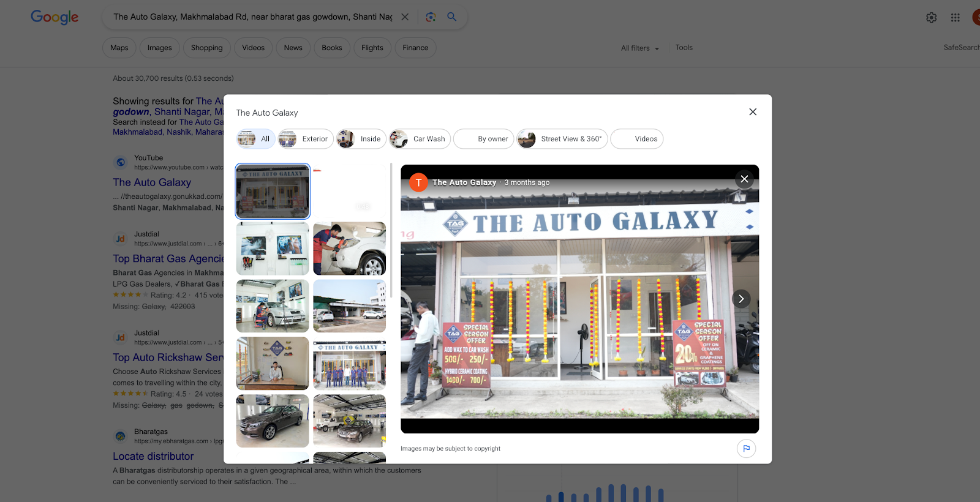
Task: Focus the search query field
Action: pos(253,17)
